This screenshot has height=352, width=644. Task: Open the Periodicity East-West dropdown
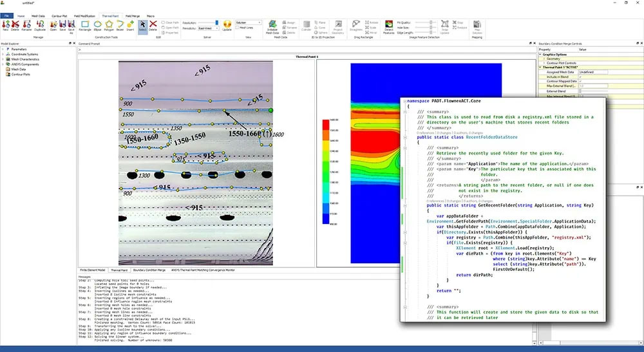[208, 28]
